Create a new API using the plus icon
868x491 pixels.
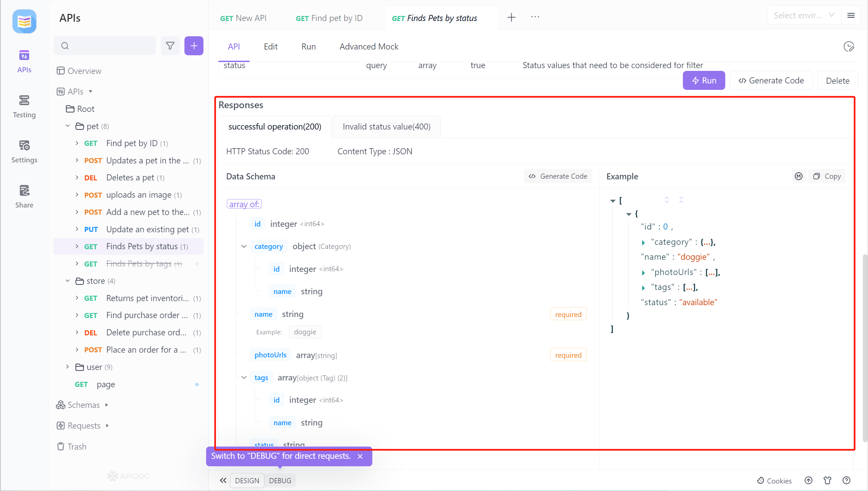pyautogui.click(x=194, y=45)
